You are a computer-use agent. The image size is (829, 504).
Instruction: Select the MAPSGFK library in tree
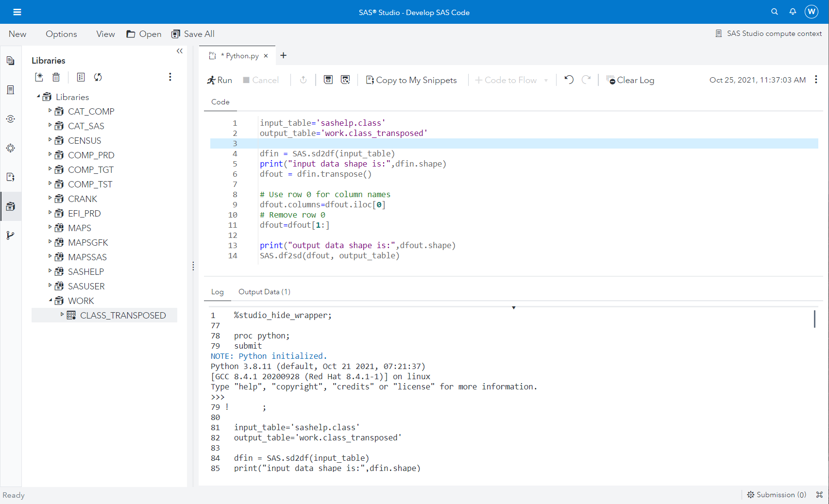point(88,242)
